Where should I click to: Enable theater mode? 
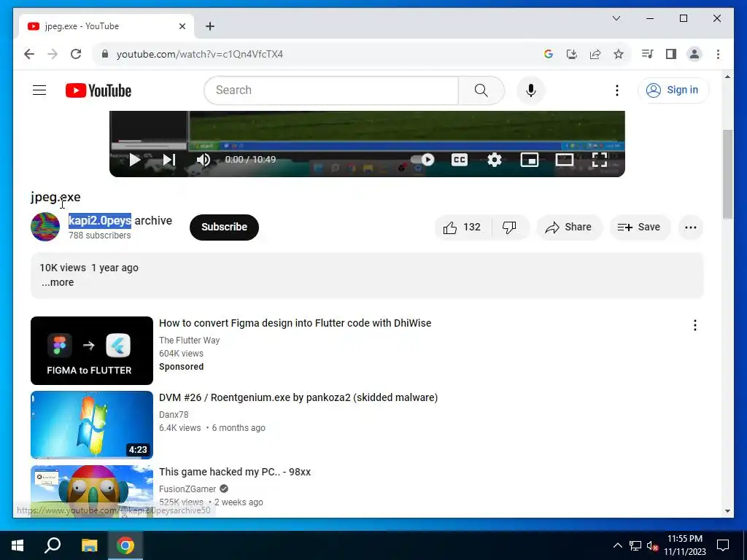point(565,160)
